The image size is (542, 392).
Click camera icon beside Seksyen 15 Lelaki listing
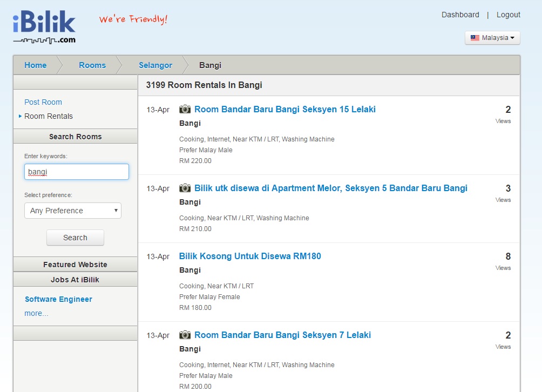(x=185, y=109)
